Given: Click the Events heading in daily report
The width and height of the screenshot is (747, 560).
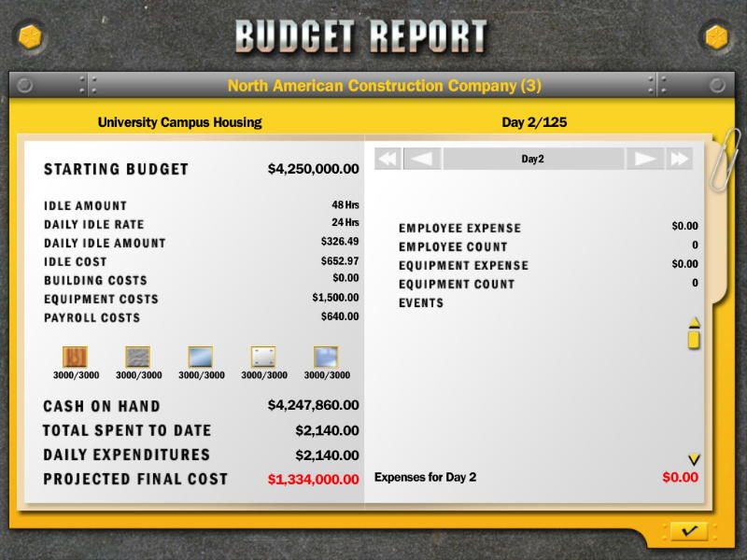Looking at the screenshot, I should click(421, 303).
